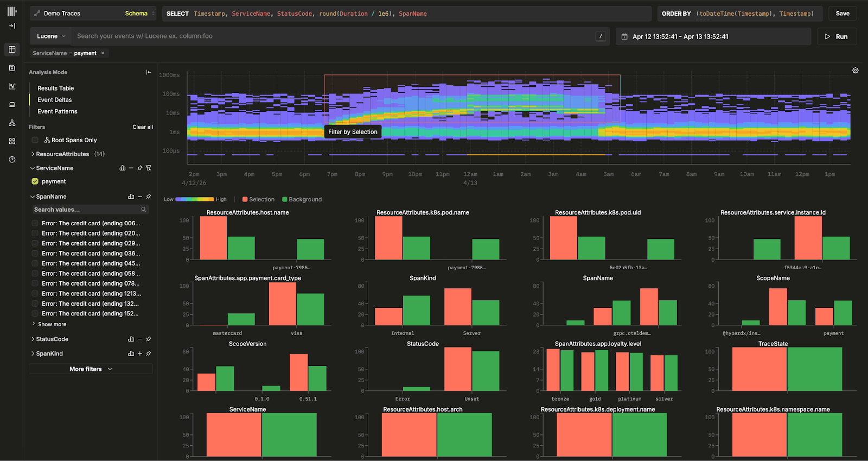
Task: Pin the StatusCode filter
Action: (149, 339)
